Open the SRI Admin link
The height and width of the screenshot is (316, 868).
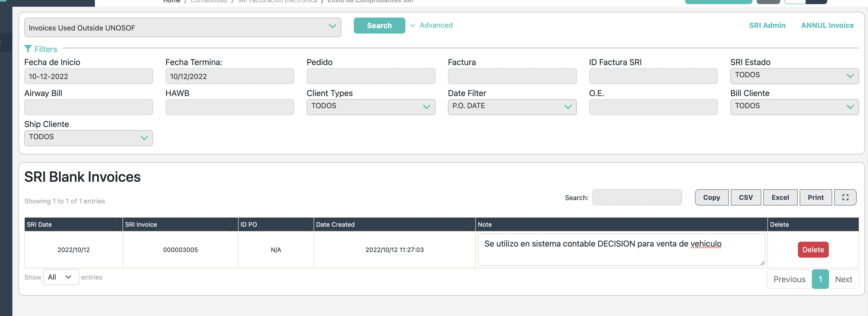(x=767, y=26)
